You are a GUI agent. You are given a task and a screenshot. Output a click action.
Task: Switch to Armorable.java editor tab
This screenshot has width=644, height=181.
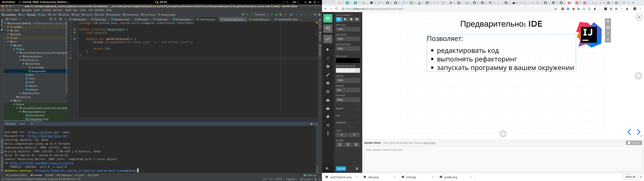260,19
